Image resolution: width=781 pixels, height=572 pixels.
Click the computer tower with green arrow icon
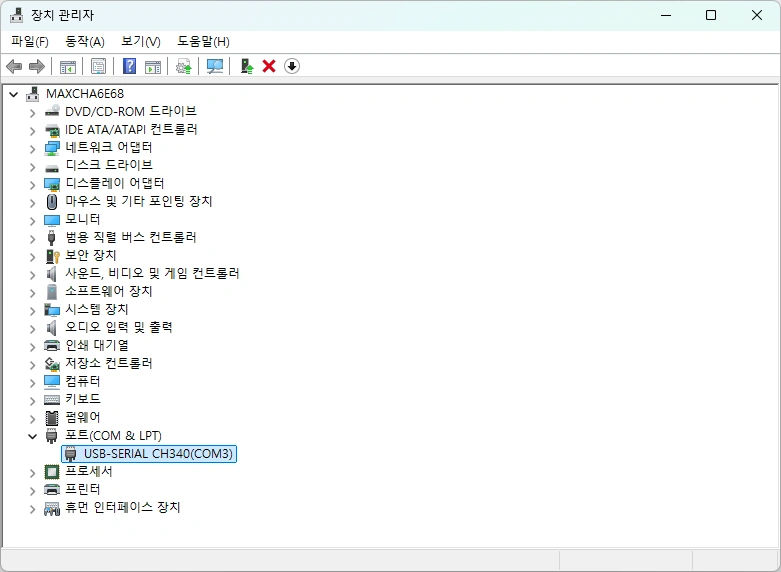point(247,66)
